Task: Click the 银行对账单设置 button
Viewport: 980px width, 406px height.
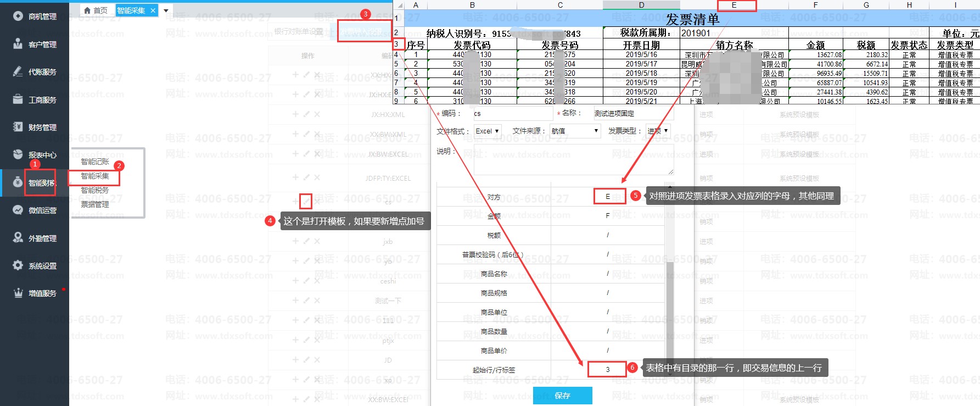Action: (x=299, y=32)
